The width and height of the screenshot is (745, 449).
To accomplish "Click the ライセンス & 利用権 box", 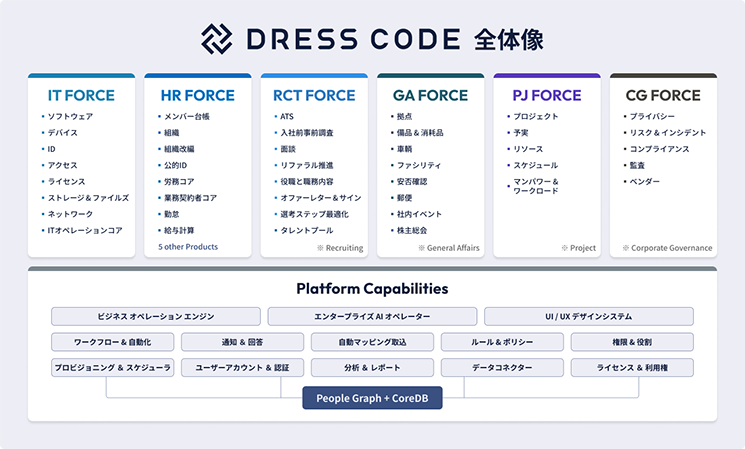I will pyautogui.click(x=632, y=368).
